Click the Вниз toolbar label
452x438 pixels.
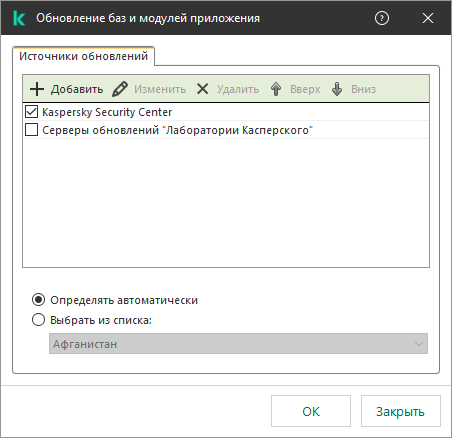363,89
